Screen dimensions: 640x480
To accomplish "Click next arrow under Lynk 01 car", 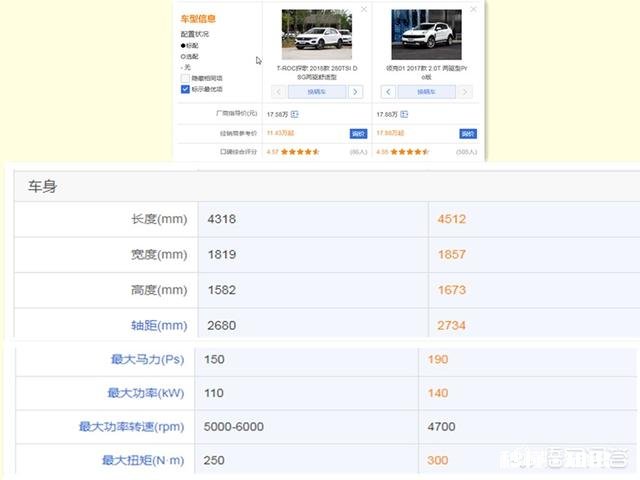I will click(x=465, y=92).
